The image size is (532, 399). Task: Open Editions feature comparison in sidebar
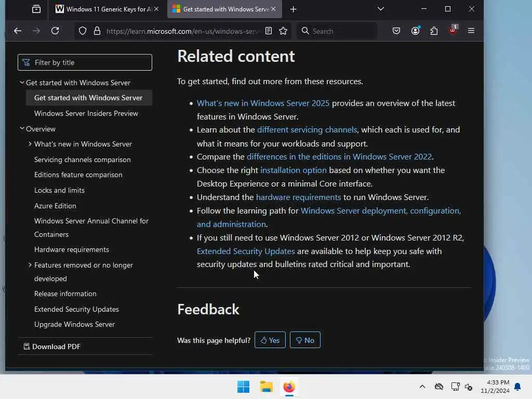coord(78,175)
